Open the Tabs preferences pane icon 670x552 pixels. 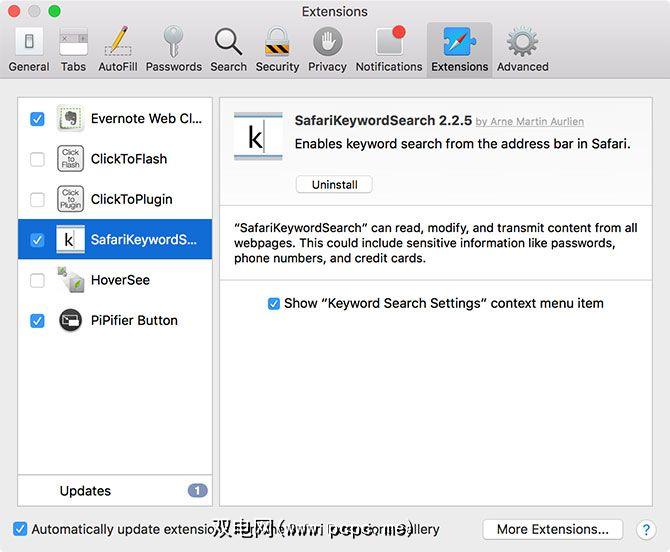pos(73,42)
